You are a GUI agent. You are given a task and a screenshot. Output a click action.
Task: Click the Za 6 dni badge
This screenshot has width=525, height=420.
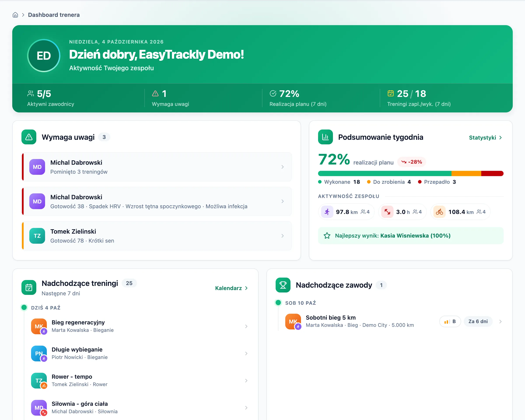(478, 322)
